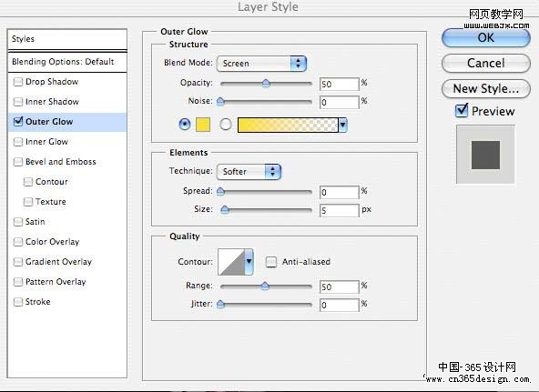Enable the Texture sub-option checkbox

pos(28,202)
